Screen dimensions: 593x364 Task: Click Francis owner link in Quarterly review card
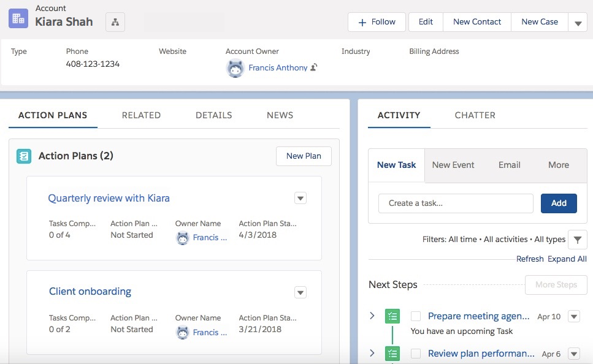tap(210, 237)
